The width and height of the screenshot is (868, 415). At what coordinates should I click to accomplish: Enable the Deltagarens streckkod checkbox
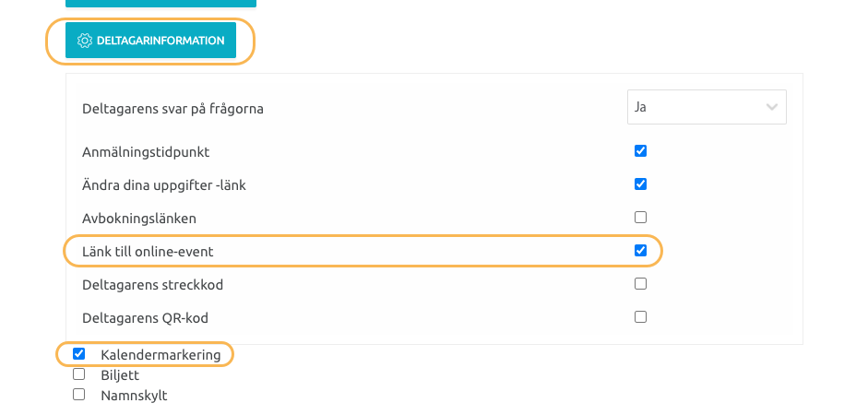pyautogui.click(x=640, y=283)
